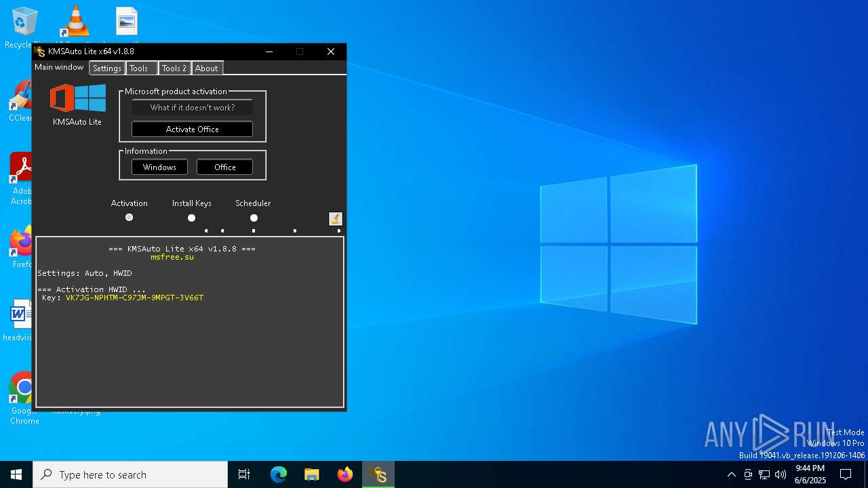Click the msfree.su link in the log
This screenshot has width=868, height=488.
tap(172, 257)
